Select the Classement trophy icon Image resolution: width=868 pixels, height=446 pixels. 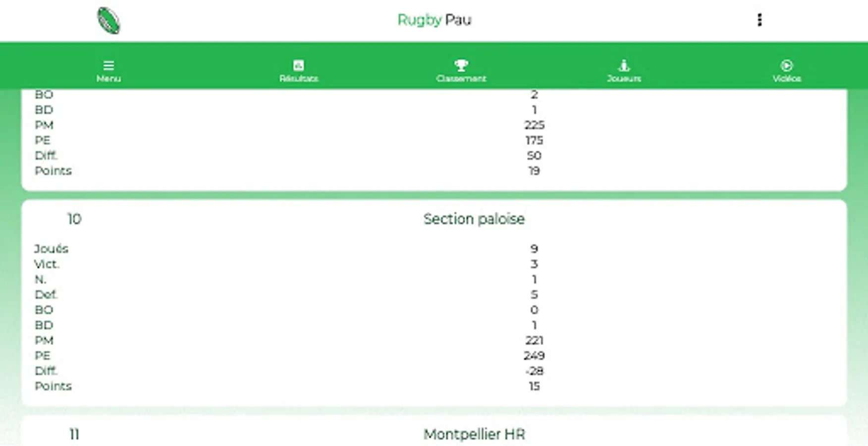(x=461, y=65)
